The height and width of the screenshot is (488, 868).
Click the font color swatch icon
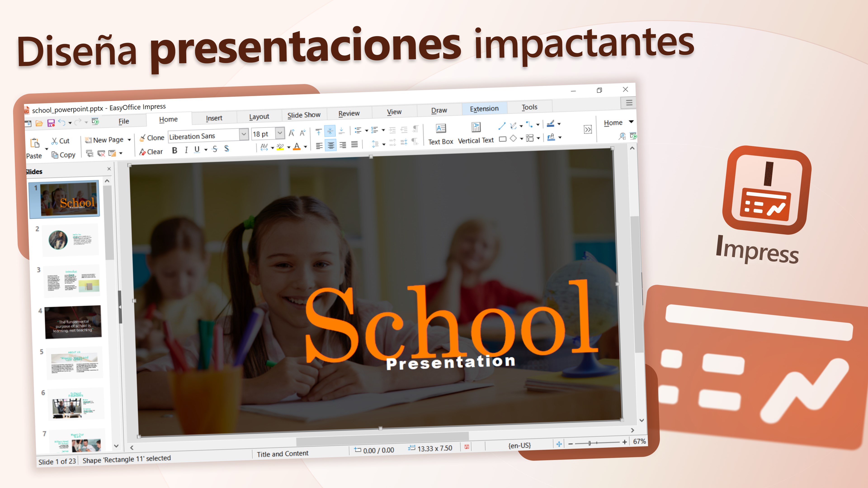click(x=297, y=146)
